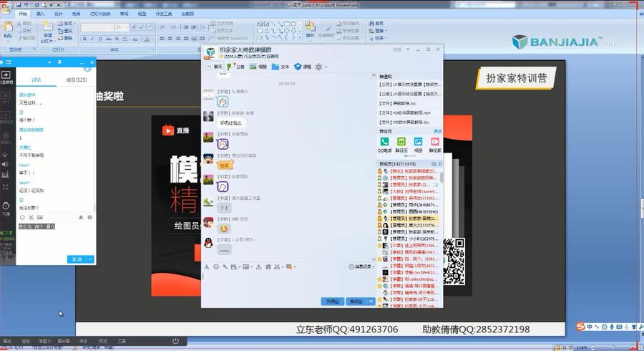Click the share screen icon in left sidebar

pyautogui.click(x=6, y=75)
